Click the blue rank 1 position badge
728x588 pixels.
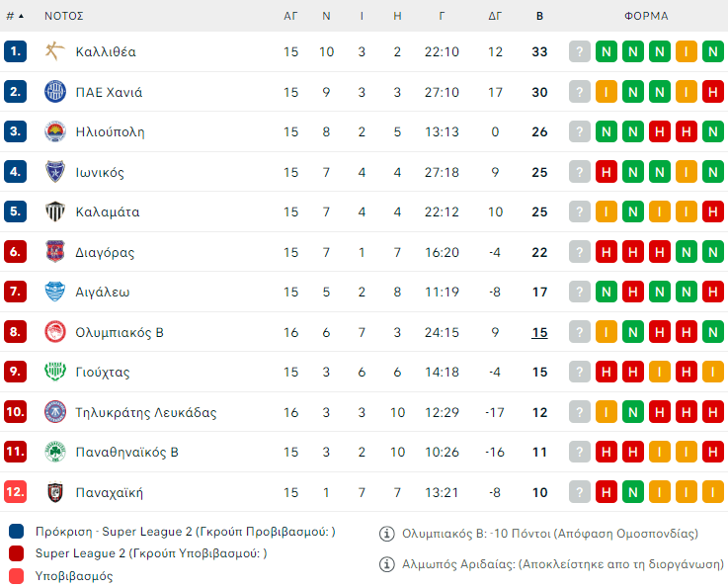point(15,51)
